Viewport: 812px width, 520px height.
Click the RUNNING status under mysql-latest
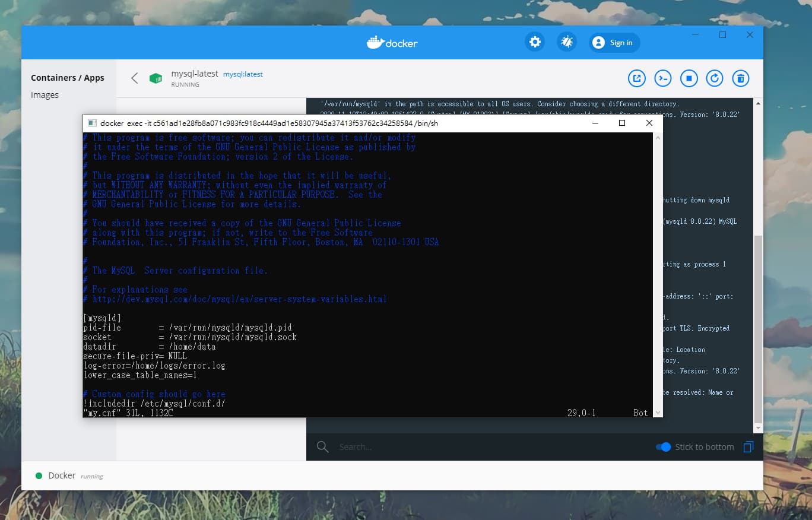tap(185, 85)
